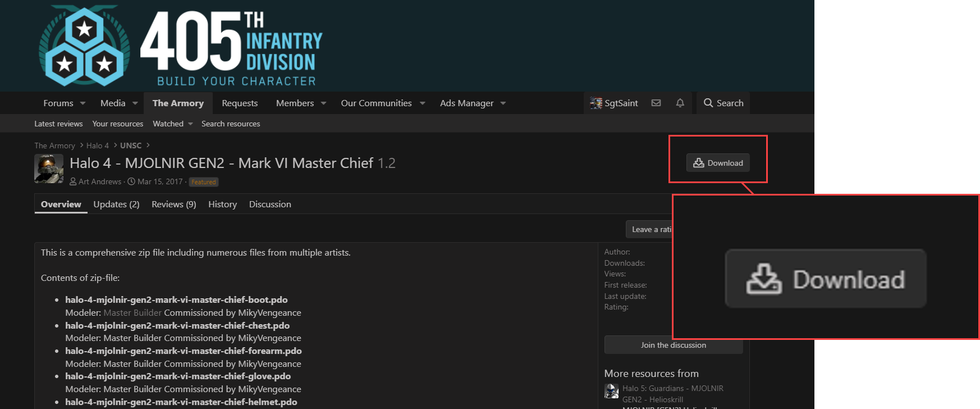Open Requests in the navigation bar

pos(240,103)
